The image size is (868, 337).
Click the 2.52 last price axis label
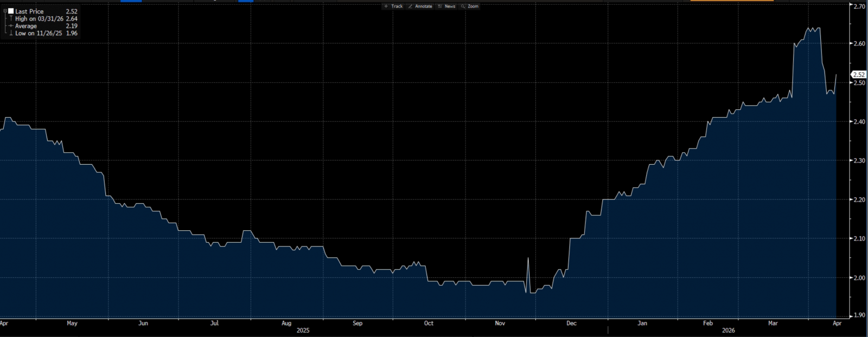click(859, 75)
